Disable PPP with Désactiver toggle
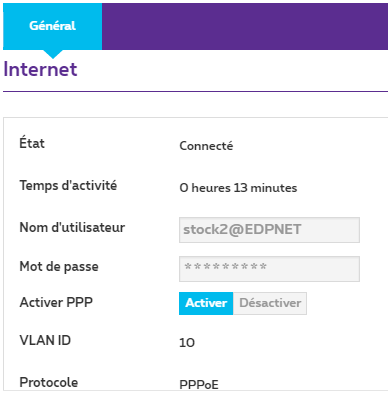The image size is (388, 394). [x=270, y=303]
